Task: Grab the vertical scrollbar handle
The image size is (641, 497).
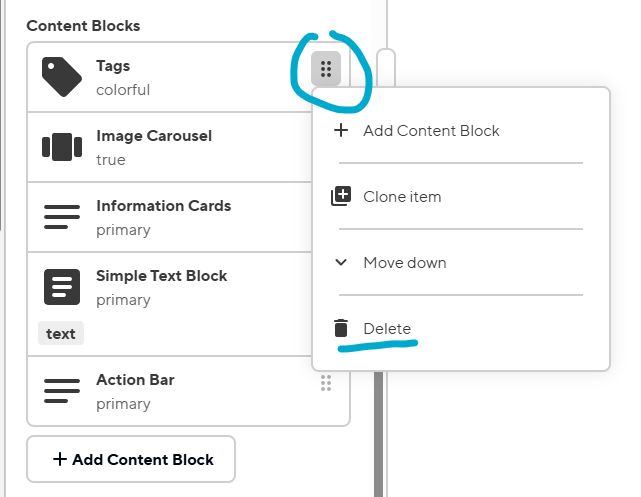Action: point(385,70)
